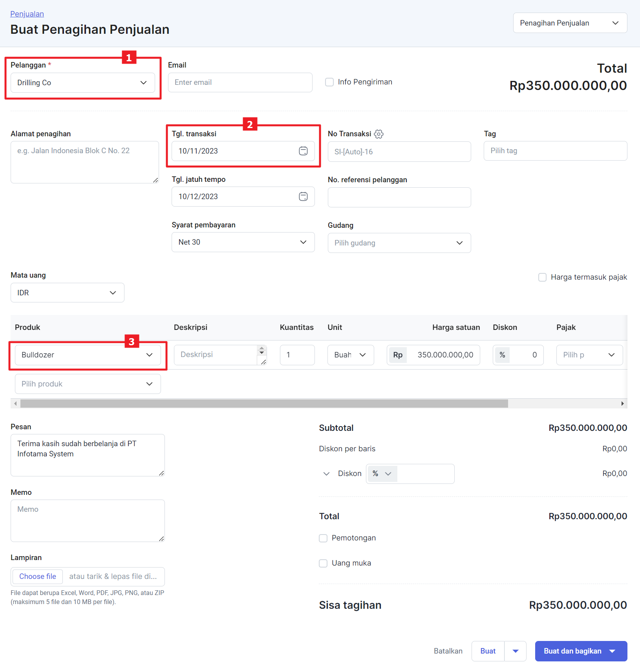Expand the Pilih gudang dropdown
This screenshot has height=672, width=640.
click(x=399, y=243)
